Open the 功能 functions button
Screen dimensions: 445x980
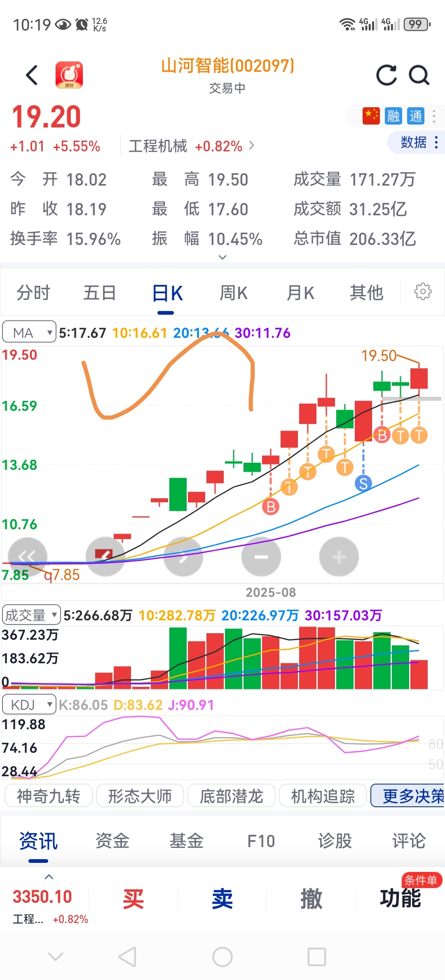point(400,899)
